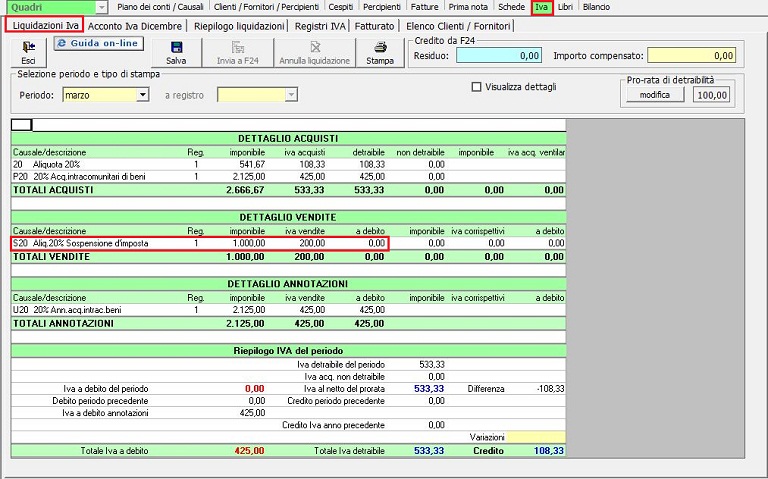Expand the Quadri dropdown arrow
The image size is (768, 479).
point(101,7)
